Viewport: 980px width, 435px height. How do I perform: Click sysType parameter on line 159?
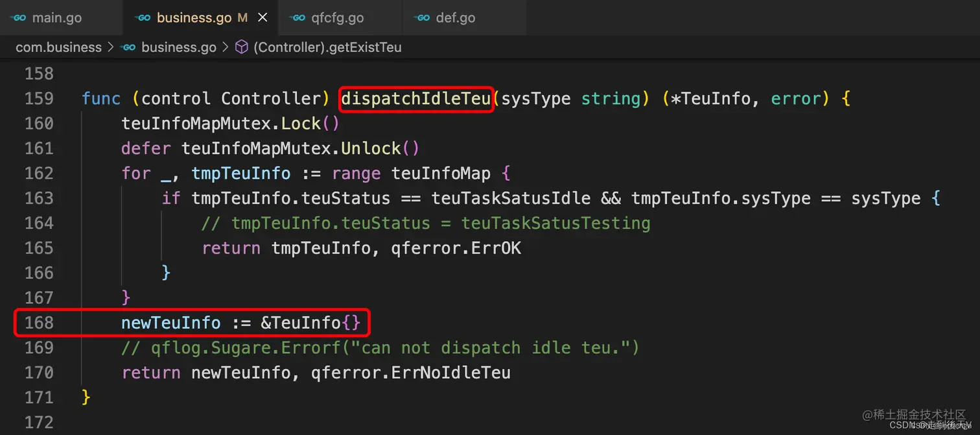coord(536,99)
